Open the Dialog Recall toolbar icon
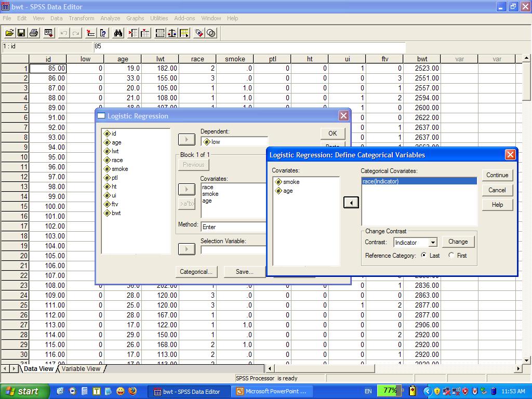Screen dimensions: 532x399 [x=48, y=33]
